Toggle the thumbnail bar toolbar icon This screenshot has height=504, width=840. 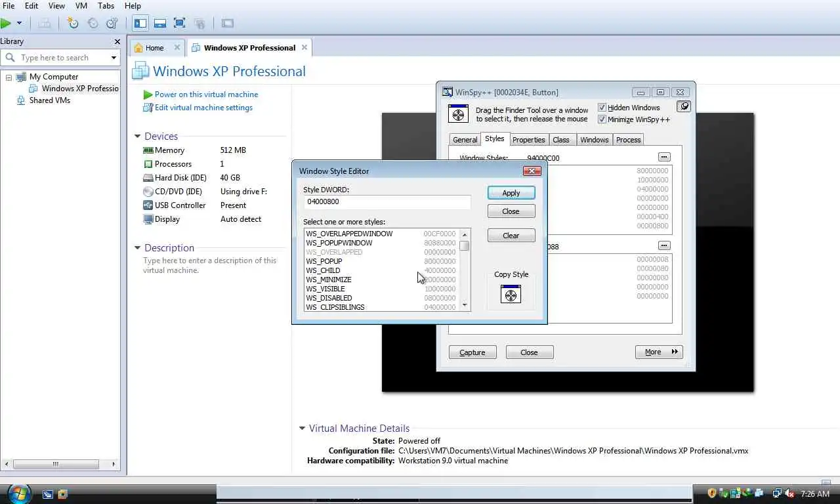coord(160,23)
